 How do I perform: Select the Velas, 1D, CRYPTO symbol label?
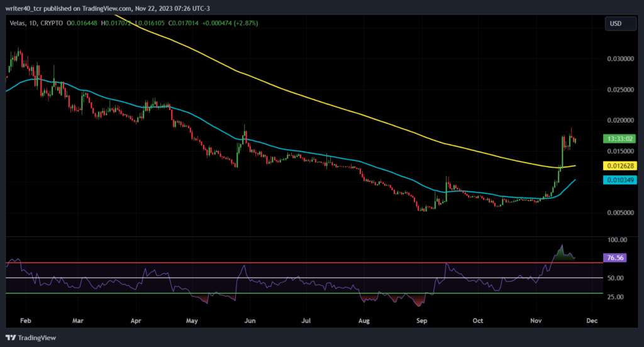[x=36, y=23]
